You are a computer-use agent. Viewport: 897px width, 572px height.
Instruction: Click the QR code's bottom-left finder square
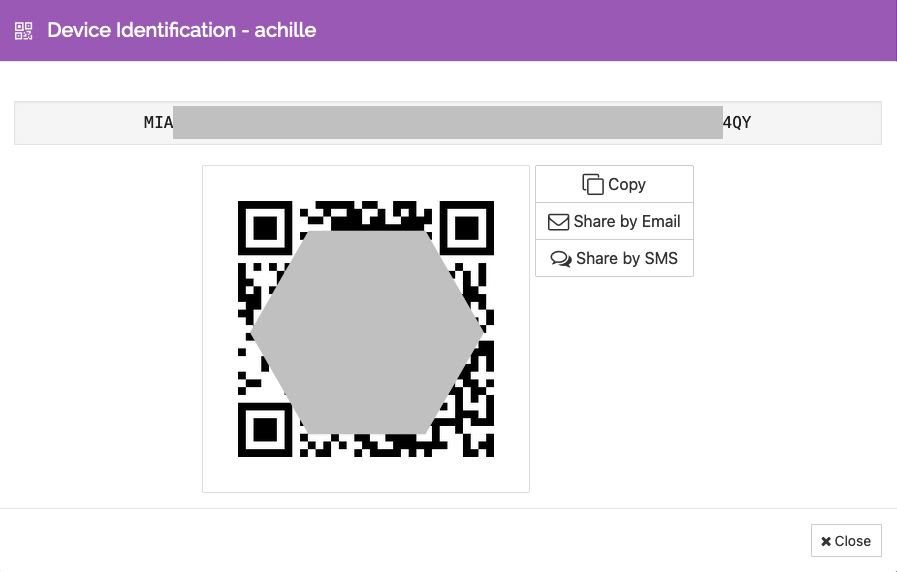pos(264,430)
